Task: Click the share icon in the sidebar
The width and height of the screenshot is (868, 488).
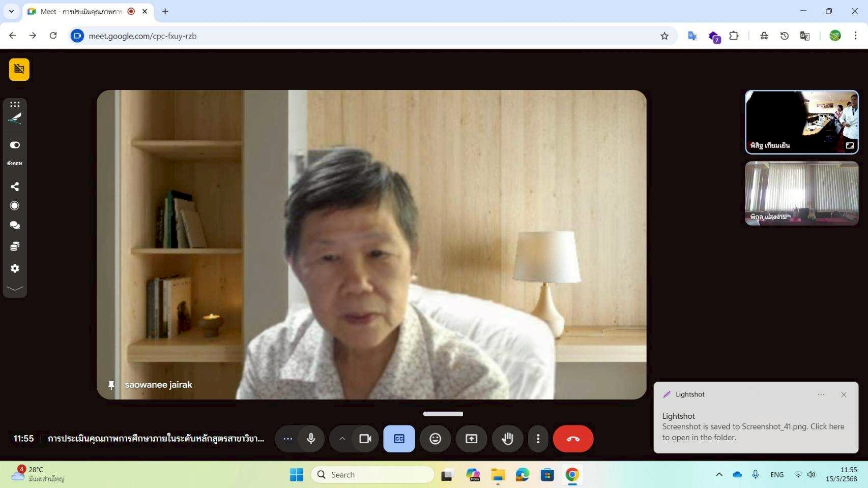Action: click(x=15, y=187)
